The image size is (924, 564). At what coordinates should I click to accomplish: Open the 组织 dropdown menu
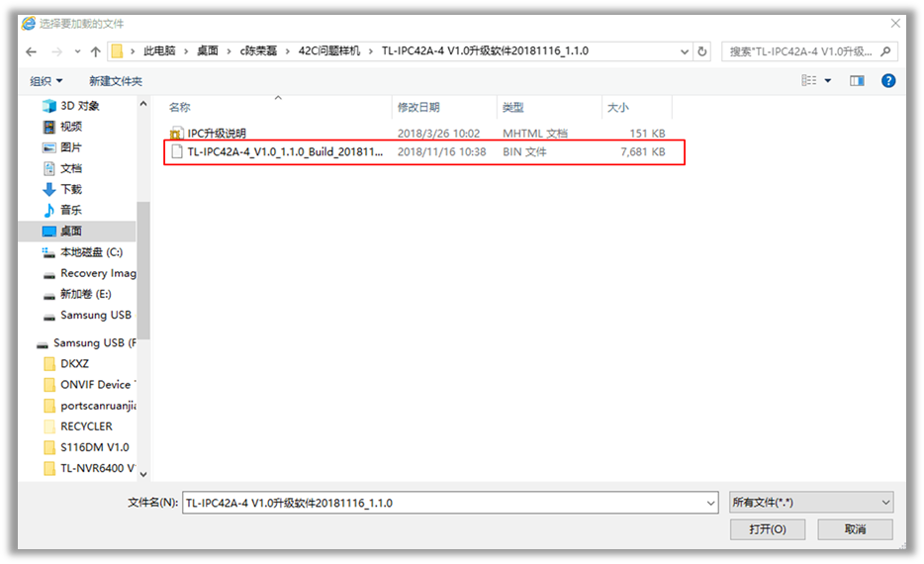click(x=46, y=81)
